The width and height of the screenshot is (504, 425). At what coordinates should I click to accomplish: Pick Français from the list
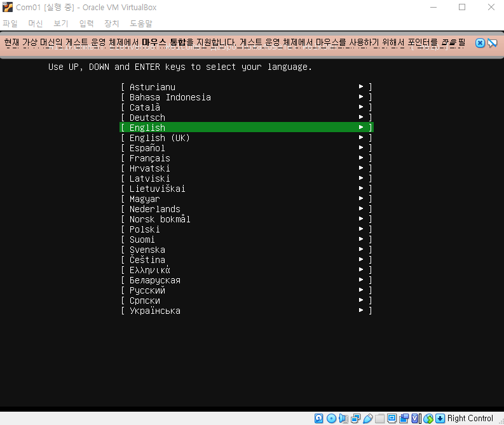246,158
